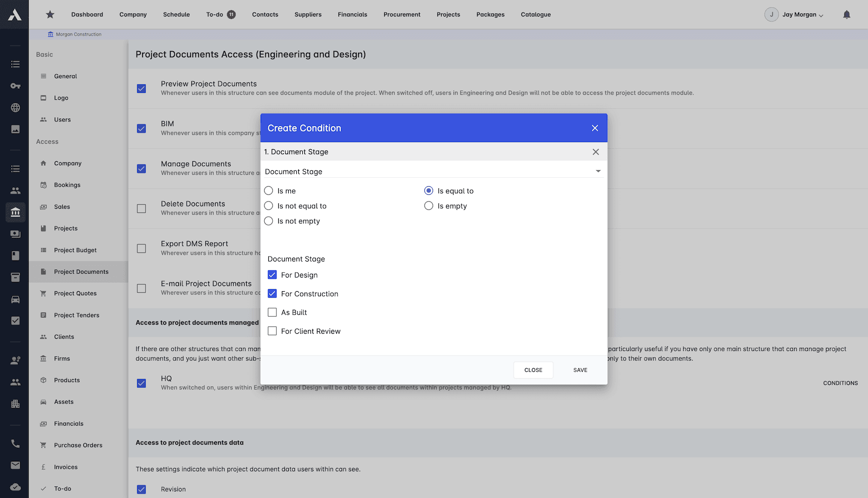
Task: Open the Financials menu in the top bar
Action: tap(352, 14)
